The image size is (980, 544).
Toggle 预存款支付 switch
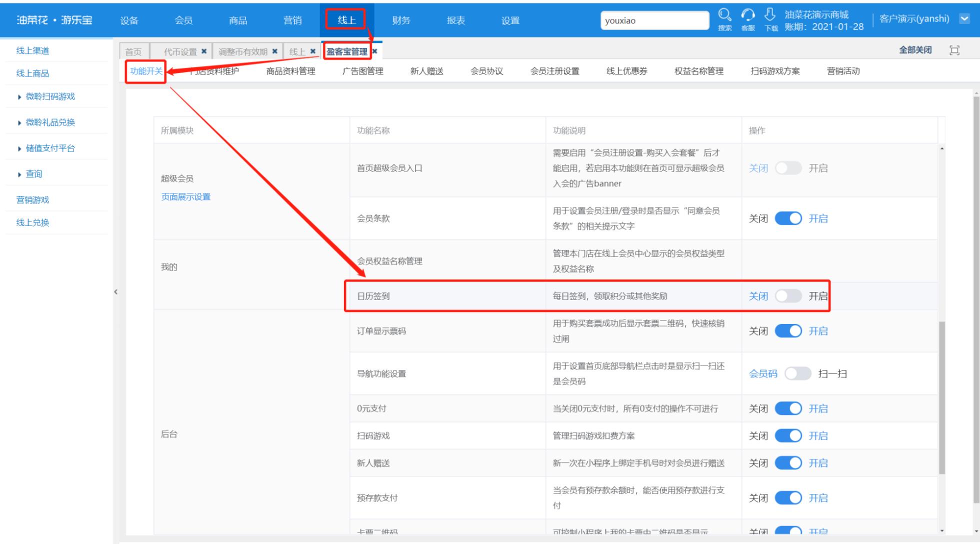pos(788,498)
